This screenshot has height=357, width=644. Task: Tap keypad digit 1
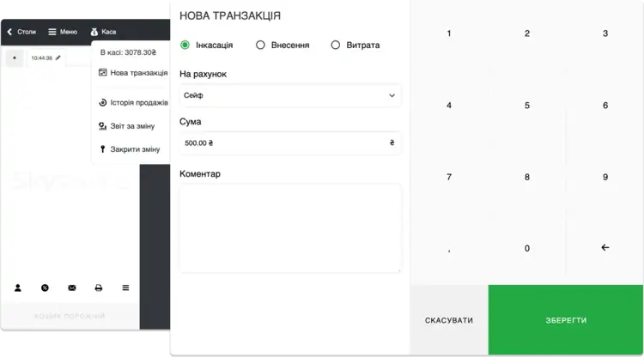coord(449,33)
